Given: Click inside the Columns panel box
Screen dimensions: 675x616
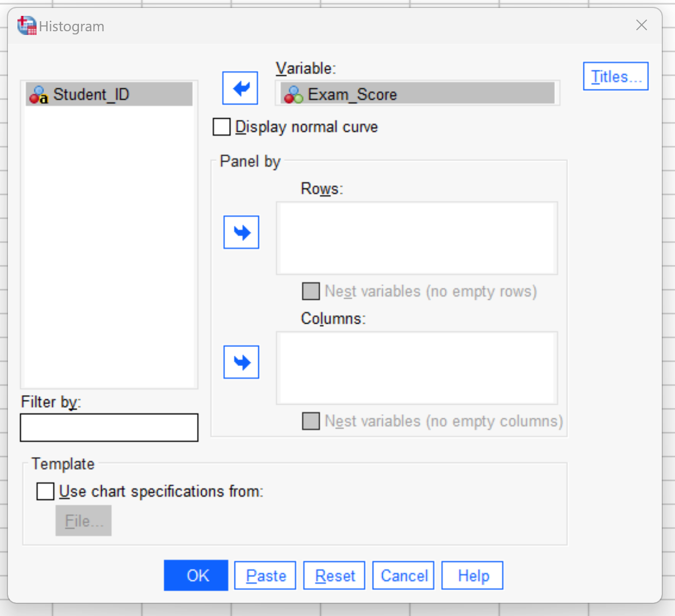Looking at the screenshot, I should tap(417, 368).
